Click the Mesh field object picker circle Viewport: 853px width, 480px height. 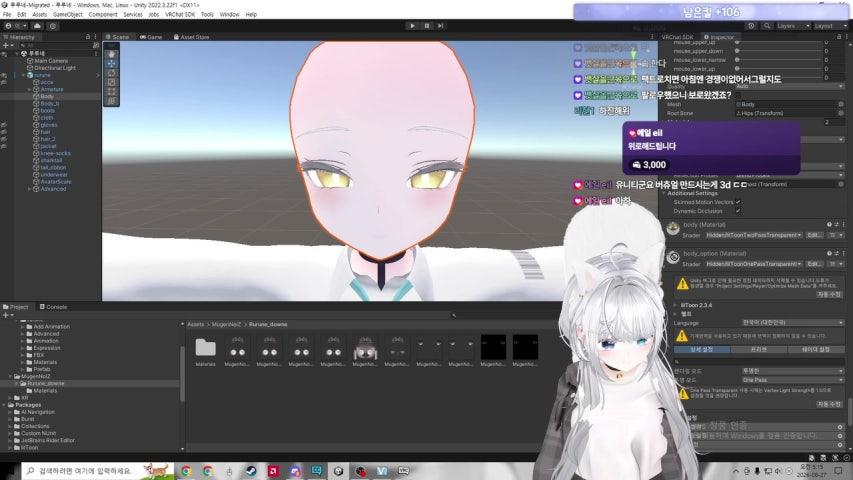click(841, 104)
